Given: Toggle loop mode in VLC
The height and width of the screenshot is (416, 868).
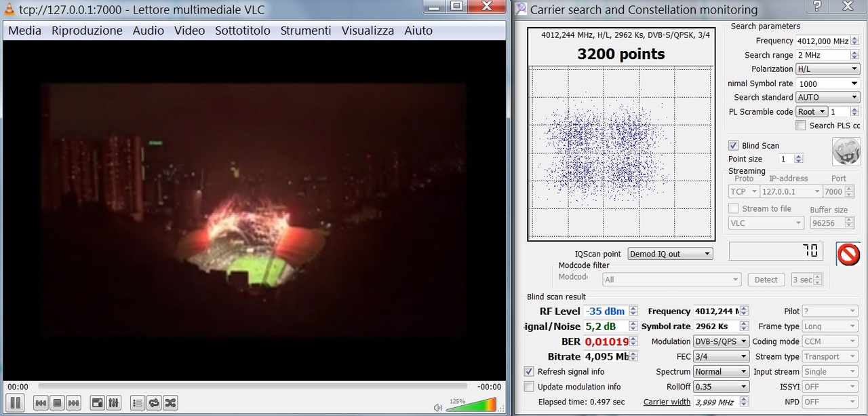Looking at the screenshot, I should coord(154,402).
